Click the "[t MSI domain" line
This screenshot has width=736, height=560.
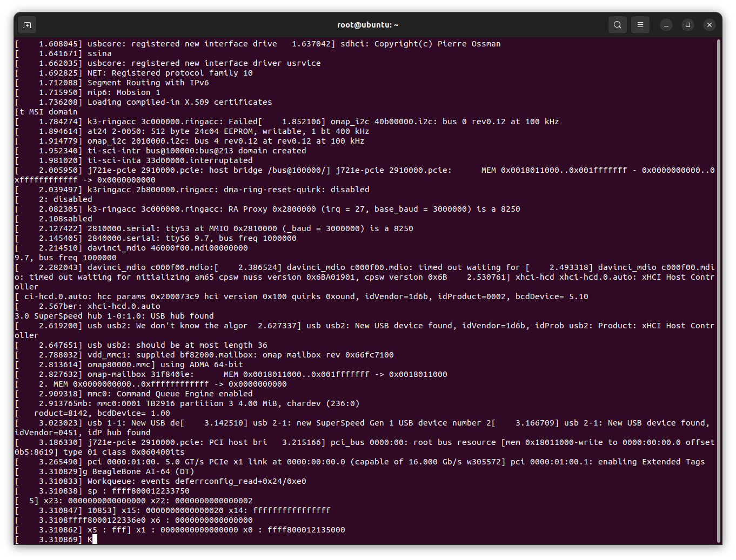coord(46,112)
